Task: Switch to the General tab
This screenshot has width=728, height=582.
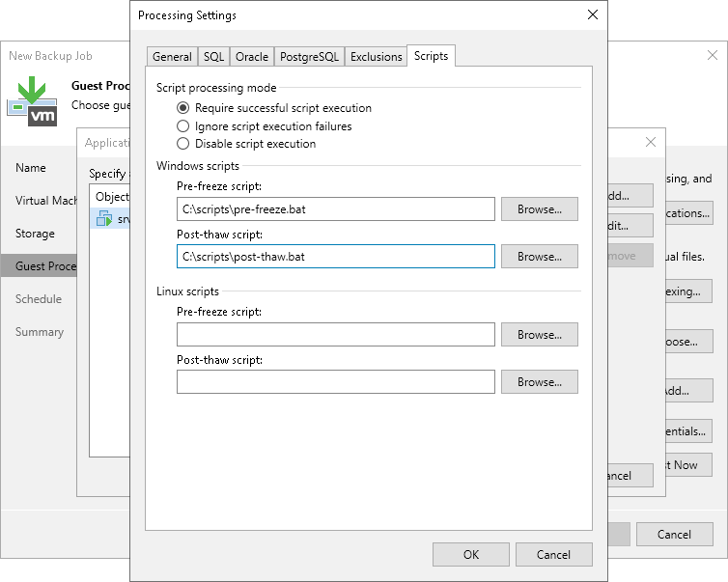Action: point(172,57)
